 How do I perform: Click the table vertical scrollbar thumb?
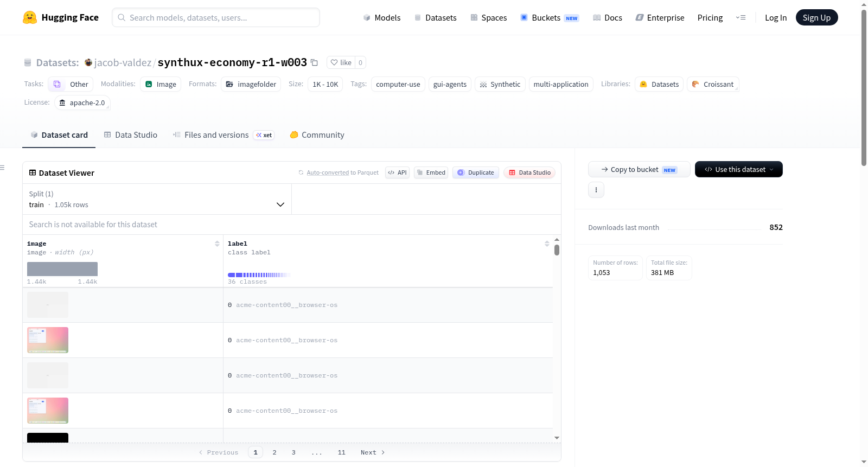click(557, 250)
